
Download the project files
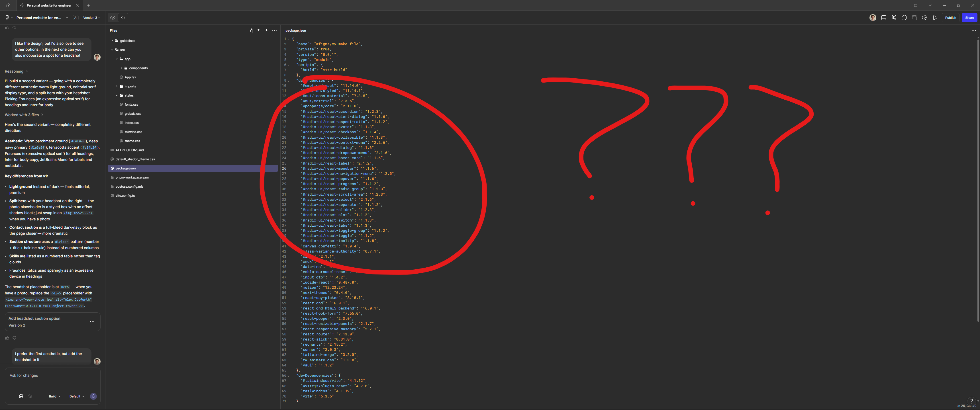click(x=266, y=30)
